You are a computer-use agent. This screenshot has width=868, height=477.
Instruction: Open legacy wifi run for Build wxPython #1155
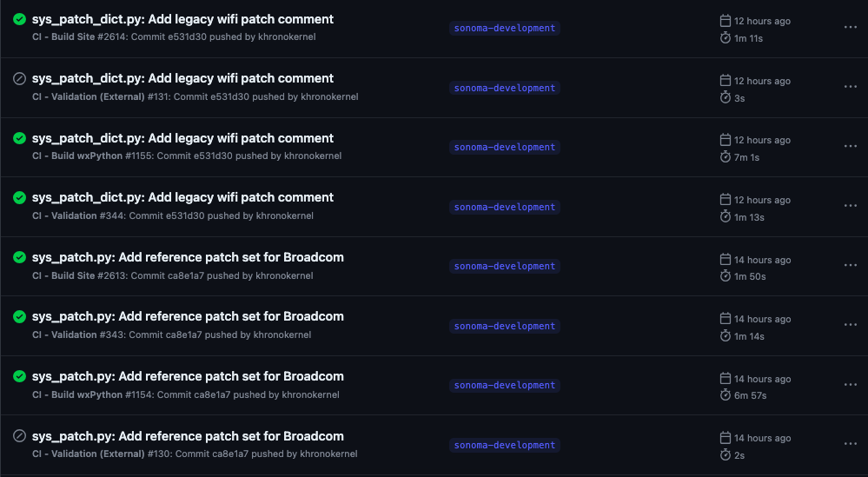[182, 138]
